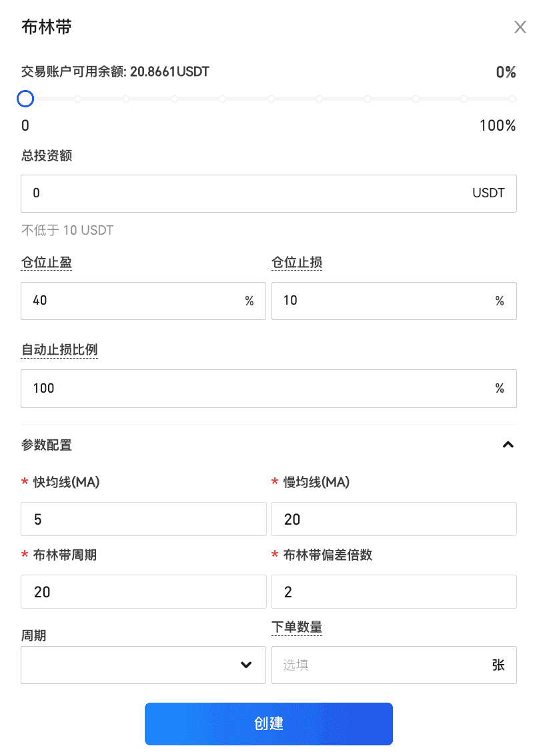Click the 快均线(MA) input field

pos(143,519)
